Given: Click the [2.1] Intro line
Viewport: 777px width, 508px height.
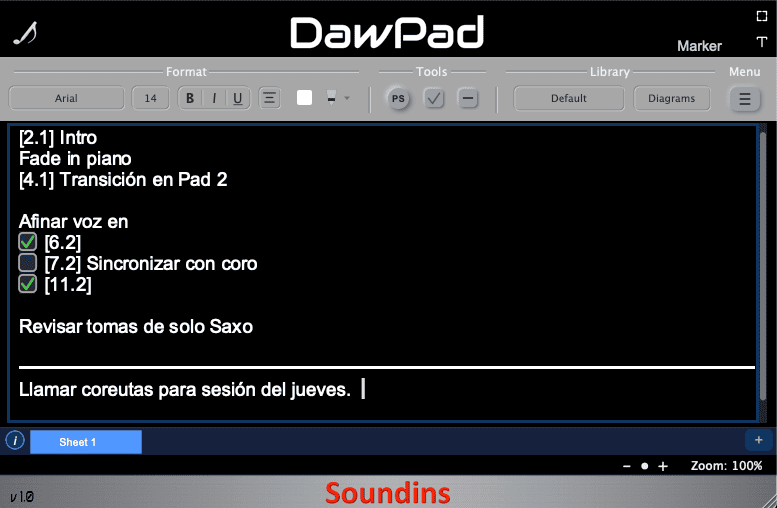Looking at the screenshot, I should 58,138.
